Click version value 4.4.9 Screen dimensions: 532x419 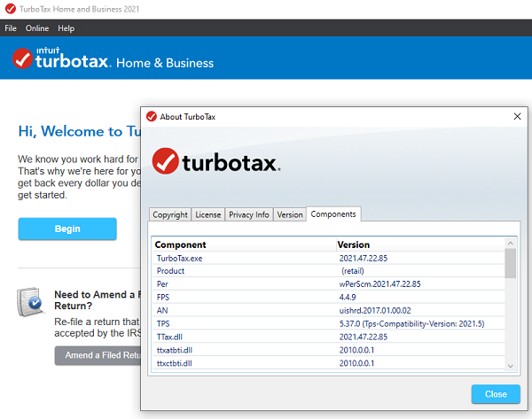click(x=348, y=298)
